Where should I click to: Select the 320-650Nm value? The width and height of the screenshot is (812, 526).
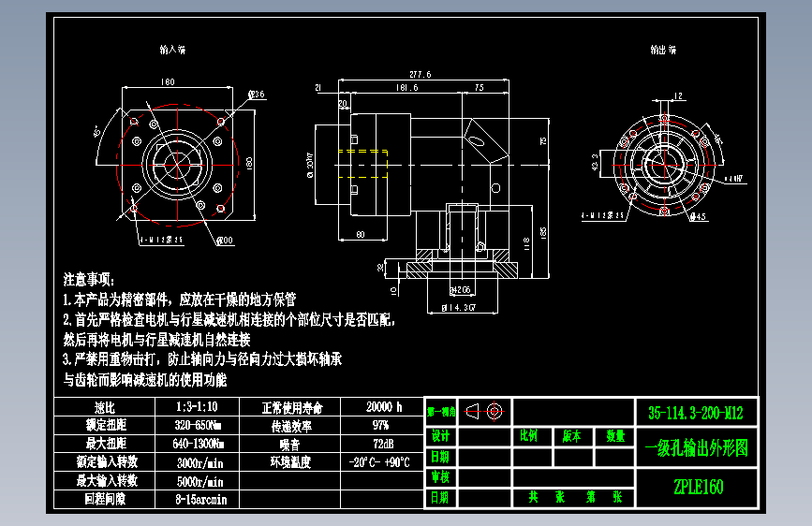198,426
